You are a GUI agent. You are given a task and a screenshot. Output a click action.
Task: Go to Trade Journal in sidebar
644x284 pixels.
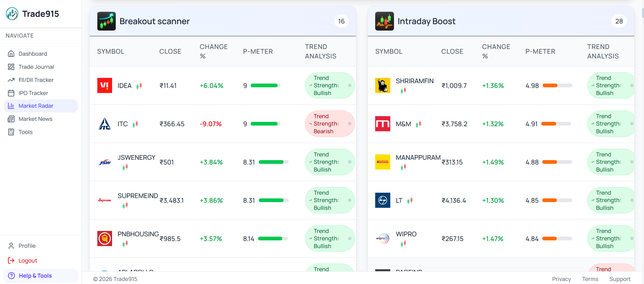36,67
